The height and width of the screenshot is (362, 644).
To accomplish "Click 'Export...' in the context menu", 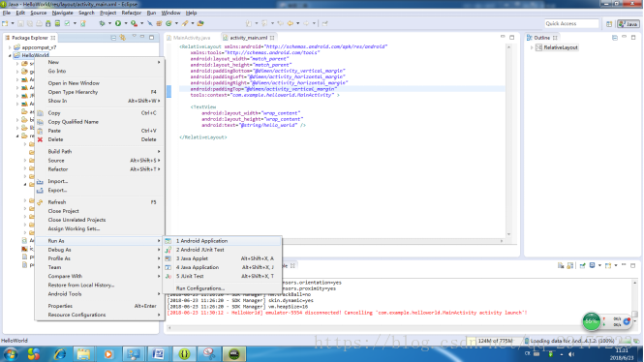I will coord(100,190).
